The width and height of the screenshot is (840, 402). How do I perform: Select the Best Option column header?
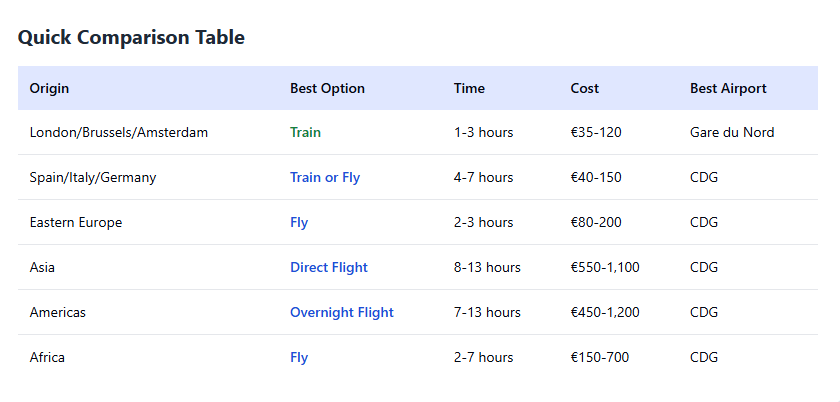[x=327, y=88]
